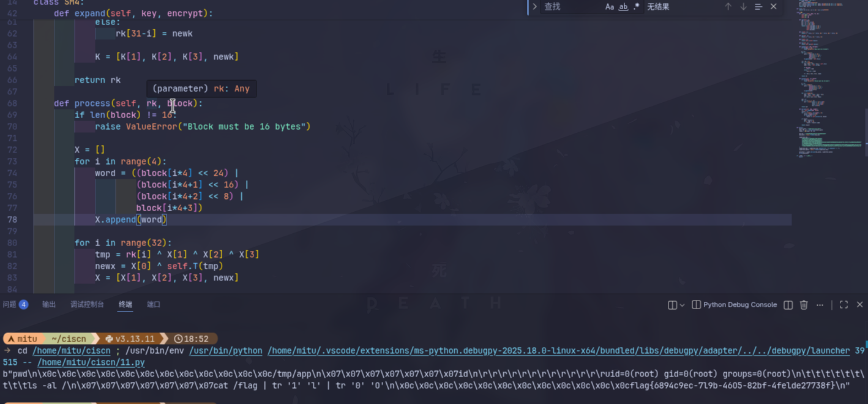Viewport: 868px width, 404px height.
Task: Go to previous match arrow
Action: pyautogui.click(x=728, y=7)
